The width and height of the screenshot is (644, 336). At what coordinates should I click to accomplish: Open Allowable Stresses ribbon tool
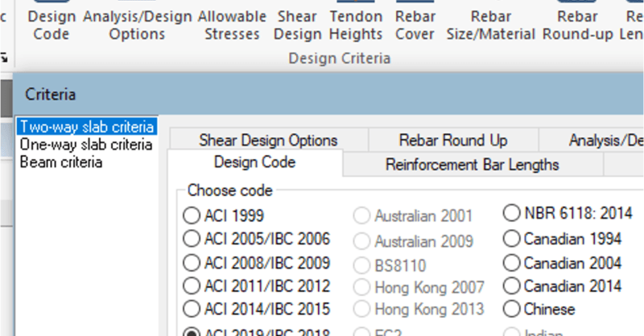(232, 24)
